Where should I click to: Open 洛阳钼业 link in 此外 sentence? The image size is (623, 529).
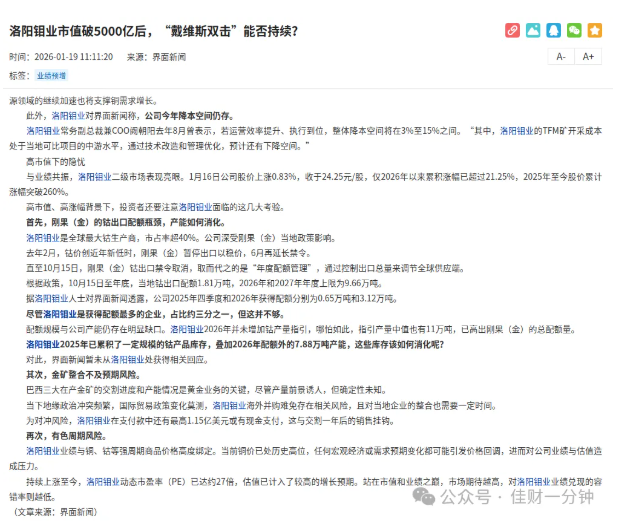68,116
